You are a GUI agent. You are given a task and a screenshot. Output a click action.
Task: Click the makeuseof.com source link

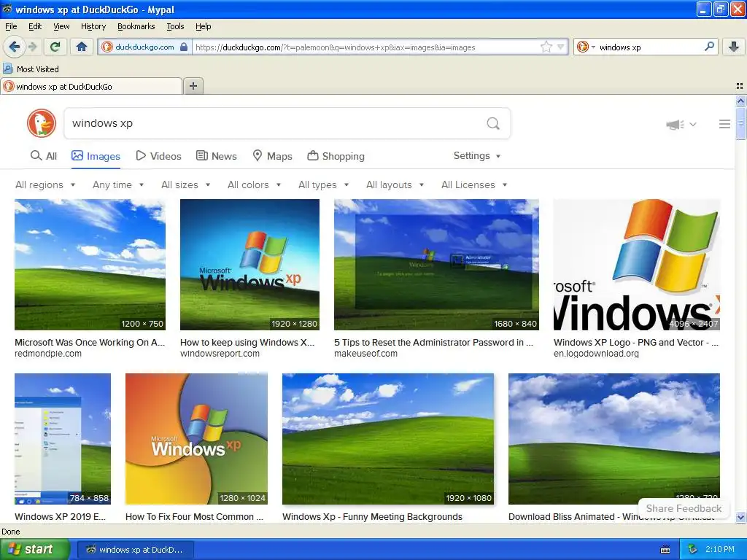(x=365, y=354)
